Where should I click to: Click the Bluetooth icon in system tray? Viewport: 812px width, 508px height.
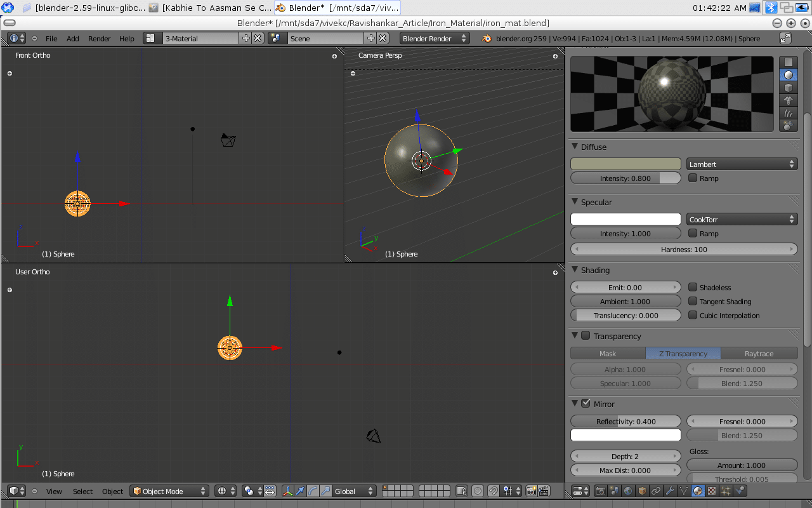(x=771, y=8)
